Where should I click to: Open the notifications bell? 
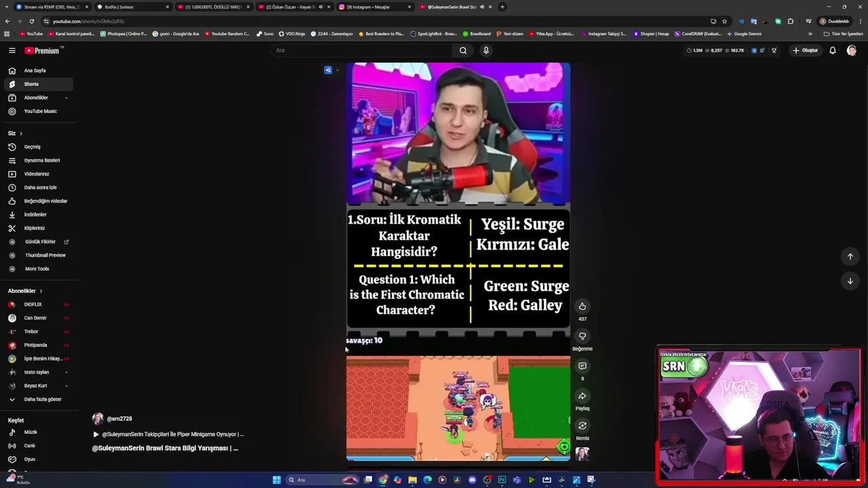click(833, 50)
